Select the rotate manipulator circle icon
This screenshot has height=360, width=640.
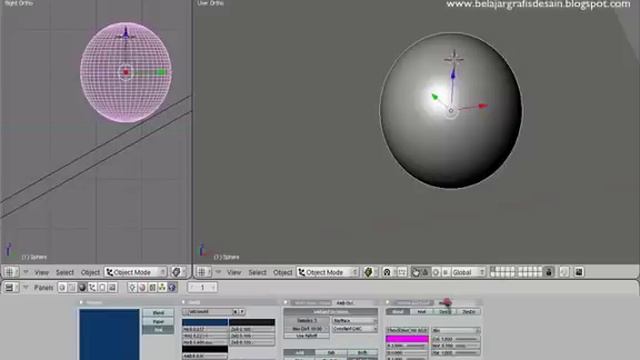tap(436, 272)
